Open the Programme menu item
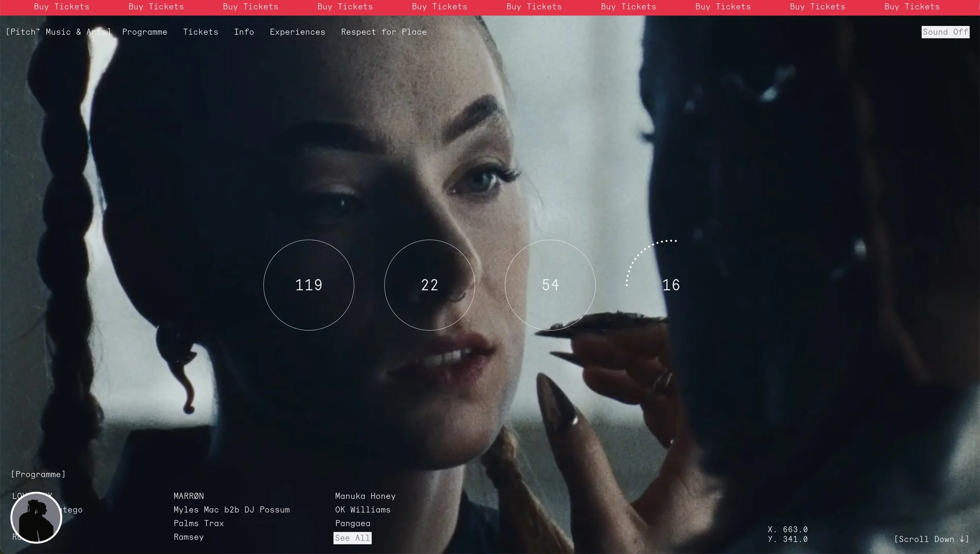This screenshot has height=554, width=980. pos(145,32)
